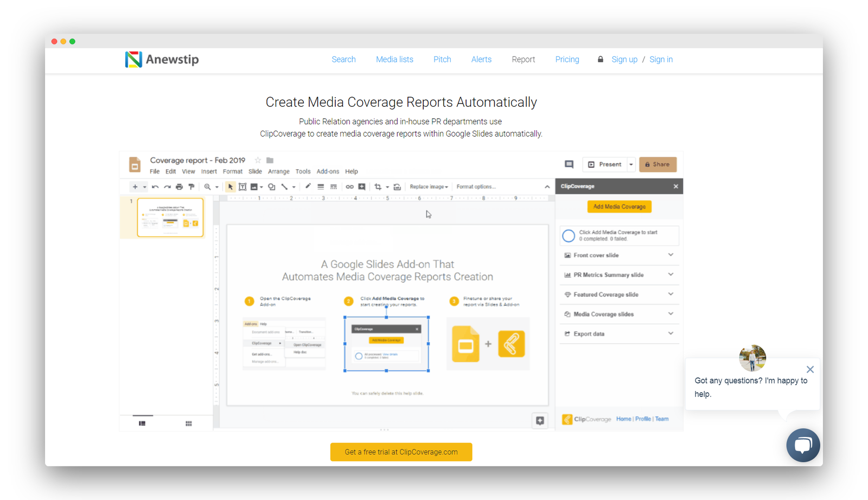Open the Arrange menu
The image size is (868, 500).
coord(279,171)
